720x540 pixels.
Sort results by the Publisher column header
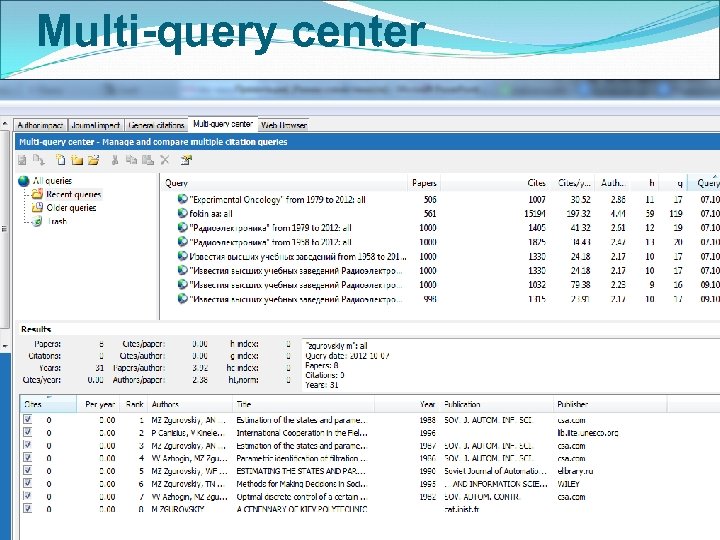(610, 405)
